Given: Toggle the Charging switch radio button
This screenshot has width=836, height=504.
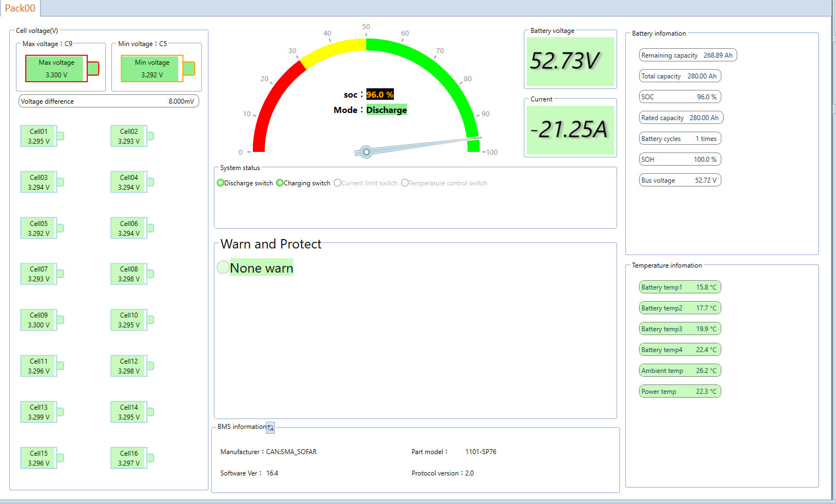Looking at the screenshot, I should pos(280,183).
